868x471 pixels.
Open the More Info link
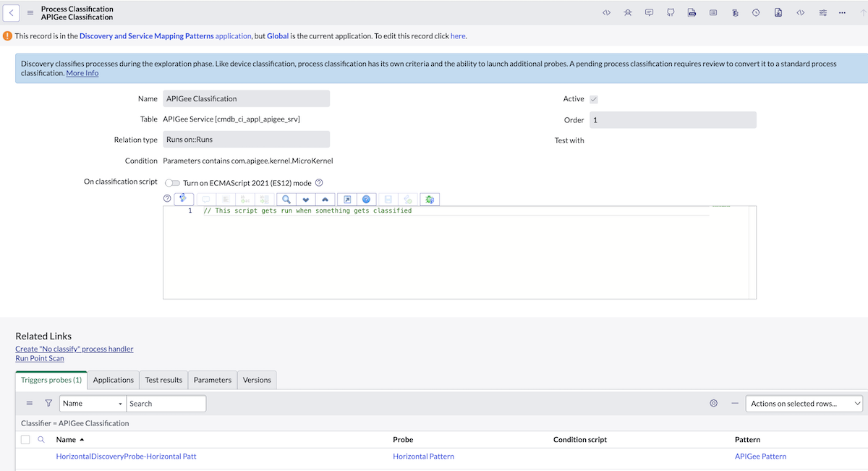click(x=82, y=73)
